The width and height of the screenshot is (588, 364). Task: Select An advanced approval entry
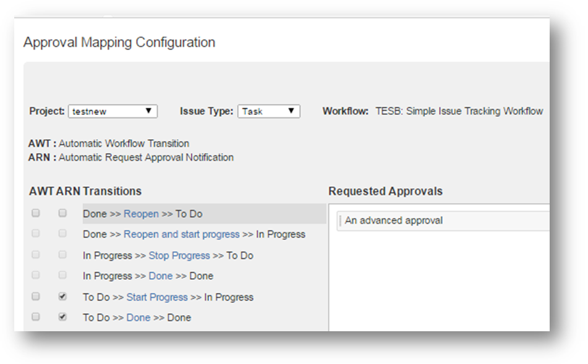click(x=394, y=221)
